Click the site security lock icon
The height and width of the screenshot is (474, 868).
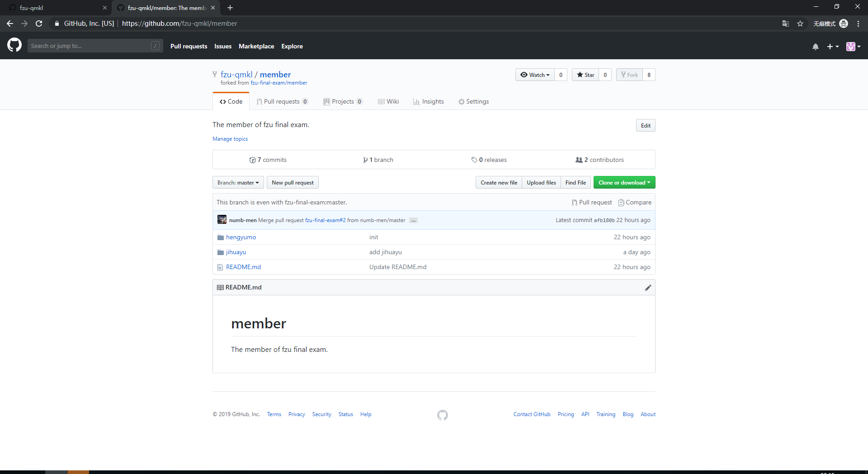tap(57, 24)
